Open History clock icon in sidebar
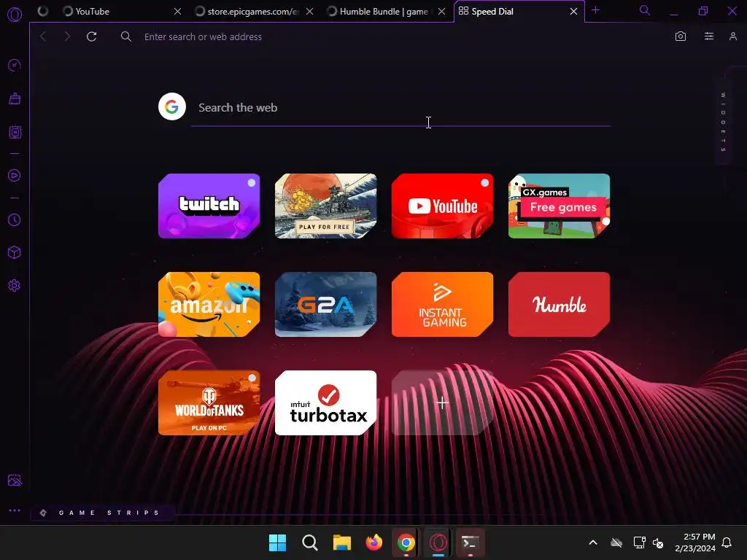The image size is (747, 560). click(x=15, y=219)
